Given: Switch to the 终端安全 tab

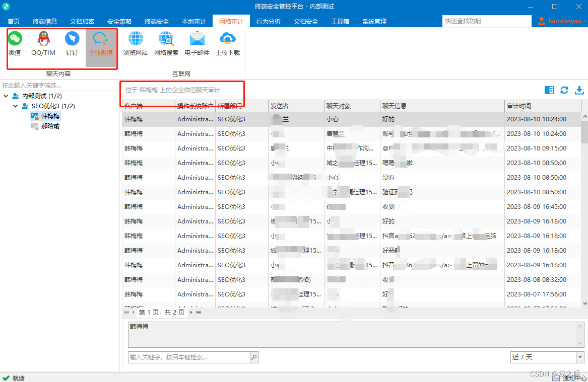Looking at the screenshot, I should (x=157, y=21).
